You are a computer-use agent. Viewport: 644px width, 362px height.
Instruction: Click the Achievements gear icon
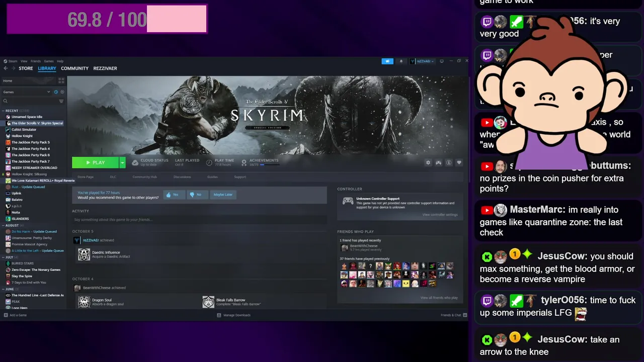pos(244,162)
